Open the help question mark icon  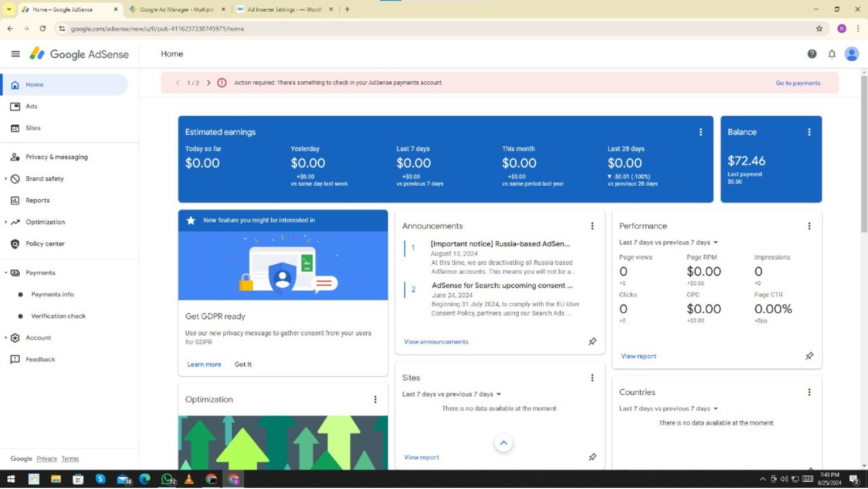click(812, 54)
